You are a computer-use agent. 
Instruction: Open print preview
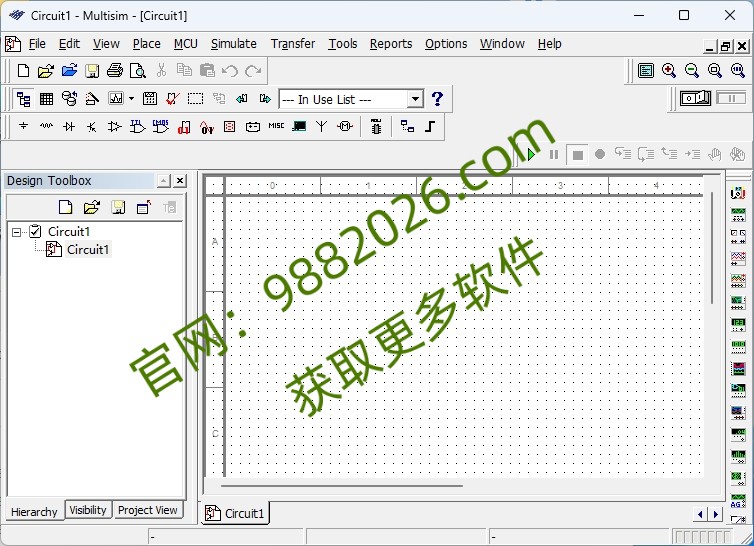(x=138, y=71)
